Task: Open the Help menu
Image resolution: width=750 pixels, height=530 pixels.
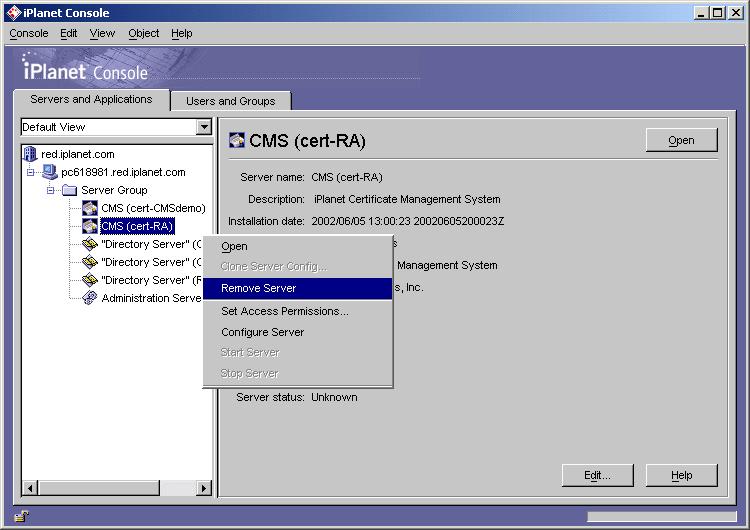Action: tap(182, 33)
